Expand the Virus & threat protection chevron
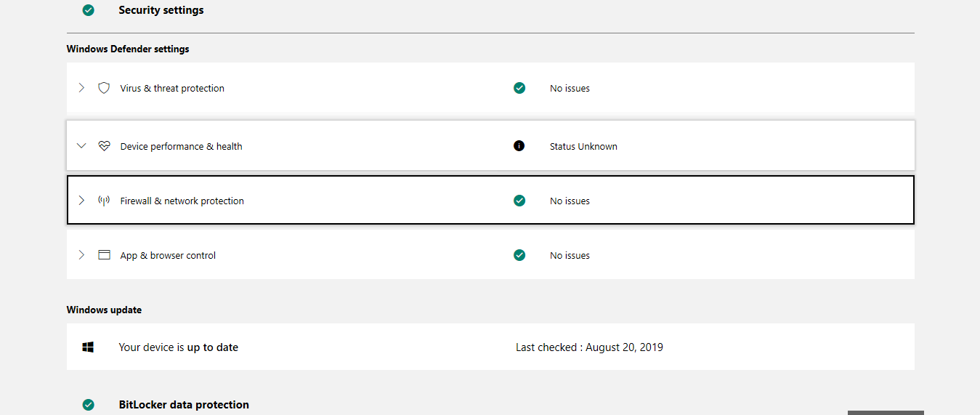Image resolution: width=980 pixels, height=415 pixels. coord(81,88)
